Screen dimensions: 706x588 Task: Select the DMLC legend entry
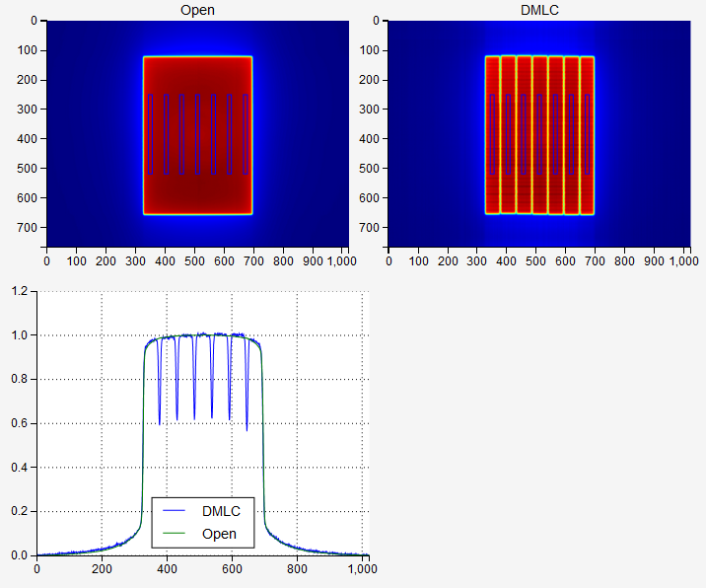click(202, 511)
